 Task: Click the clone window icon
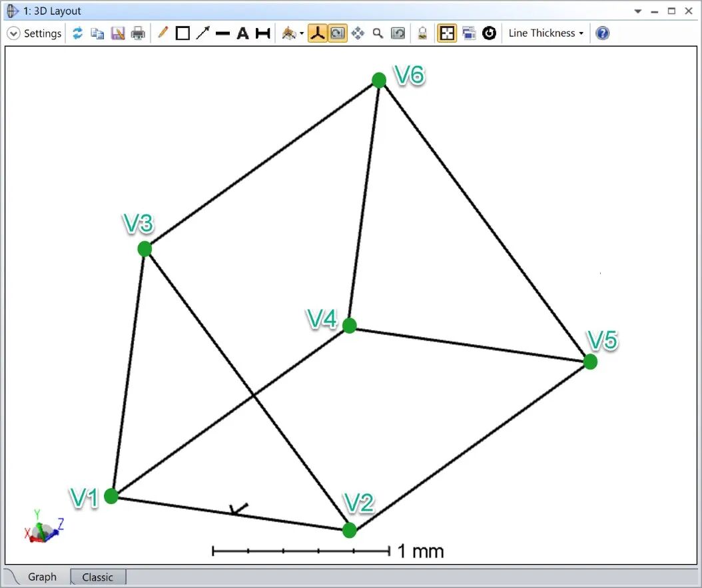469,33
